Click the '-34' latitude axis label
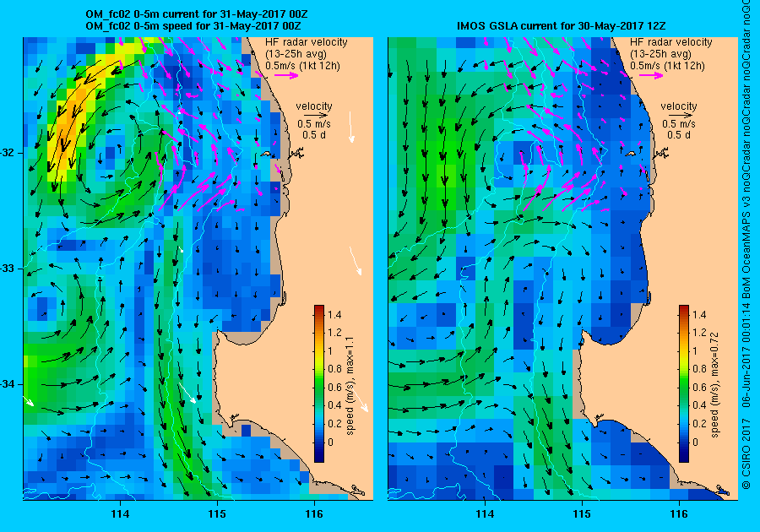The width and height of the screenshot is (760, 532). [8, 384]
